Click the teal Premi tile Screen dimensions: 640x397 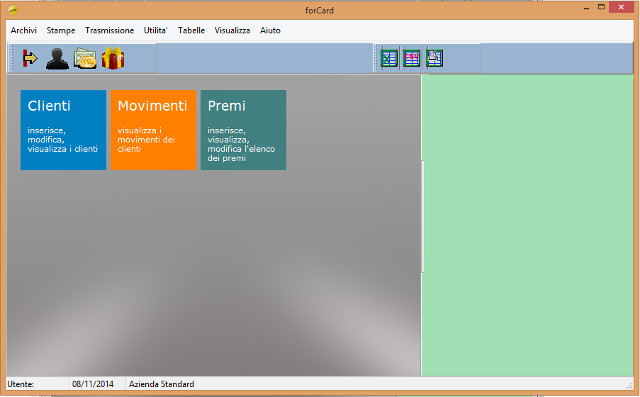243,130
